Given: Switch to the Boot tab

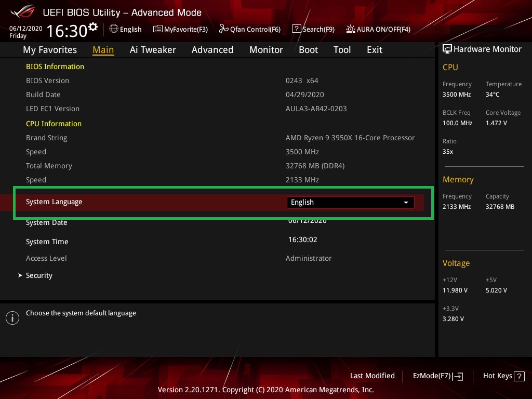Looking at the screenshot, I should click(x=308, y=50).
